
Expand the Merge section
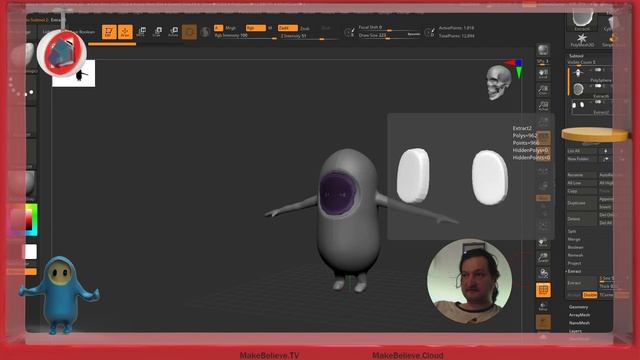[x=574, y=239]
